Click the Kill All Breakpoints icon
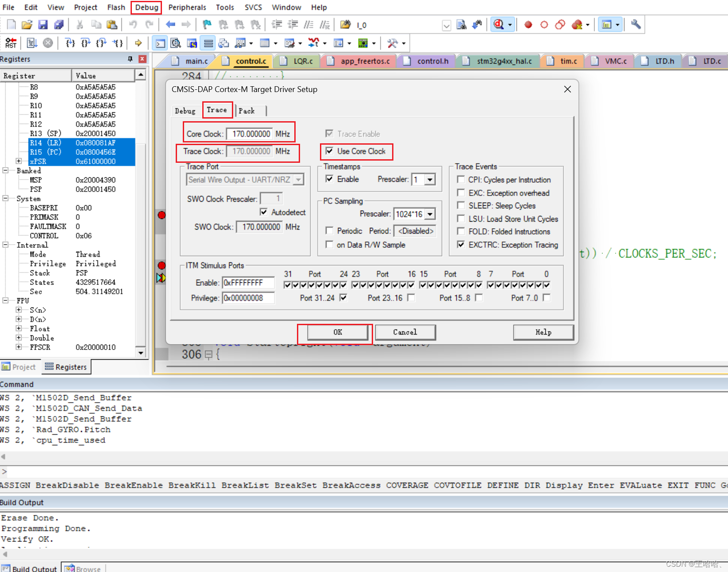Viewport: 728px width, 572px height. point(577,25)
